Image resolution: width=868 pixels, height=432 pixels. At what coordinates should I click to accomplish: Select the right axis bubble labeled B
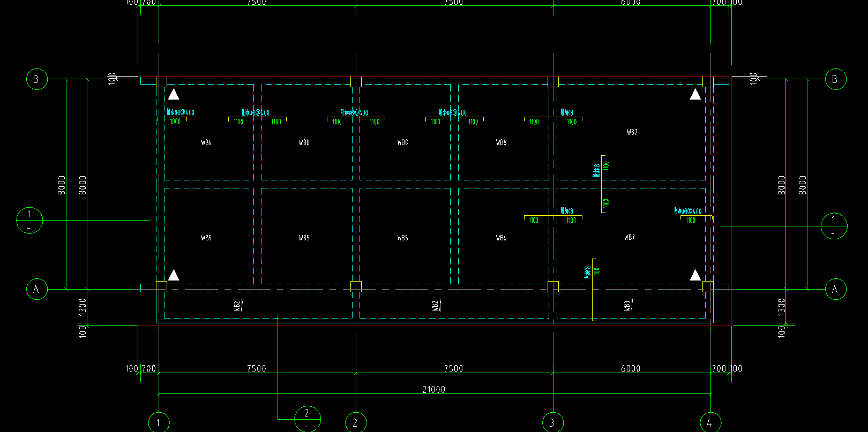coord(835,79)
